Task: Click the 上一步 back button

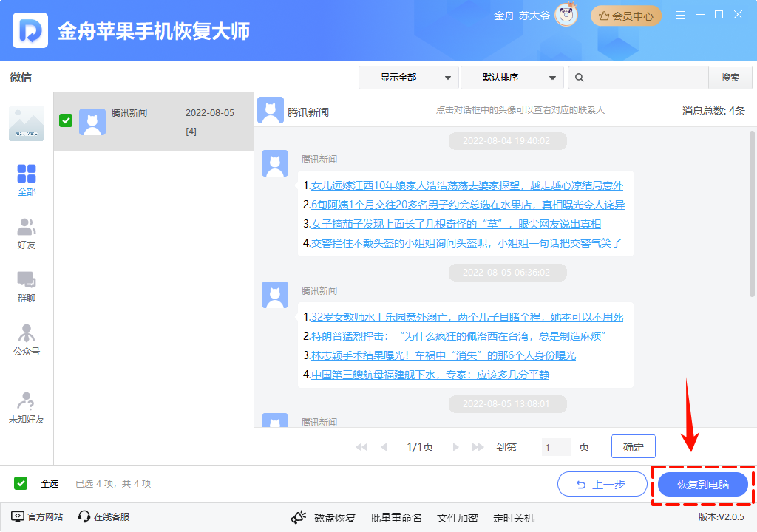Action: click(x=602, y=484)
